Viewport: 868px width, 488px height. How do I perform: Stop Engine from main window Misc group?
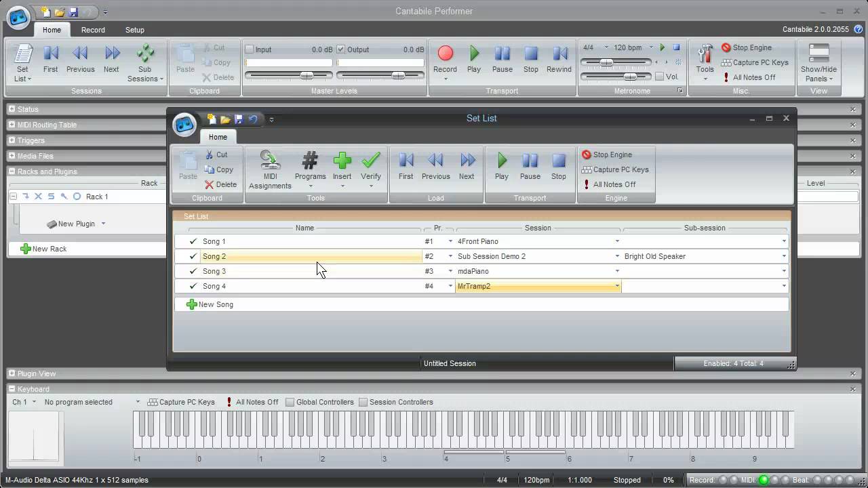(x=747, y=47)
